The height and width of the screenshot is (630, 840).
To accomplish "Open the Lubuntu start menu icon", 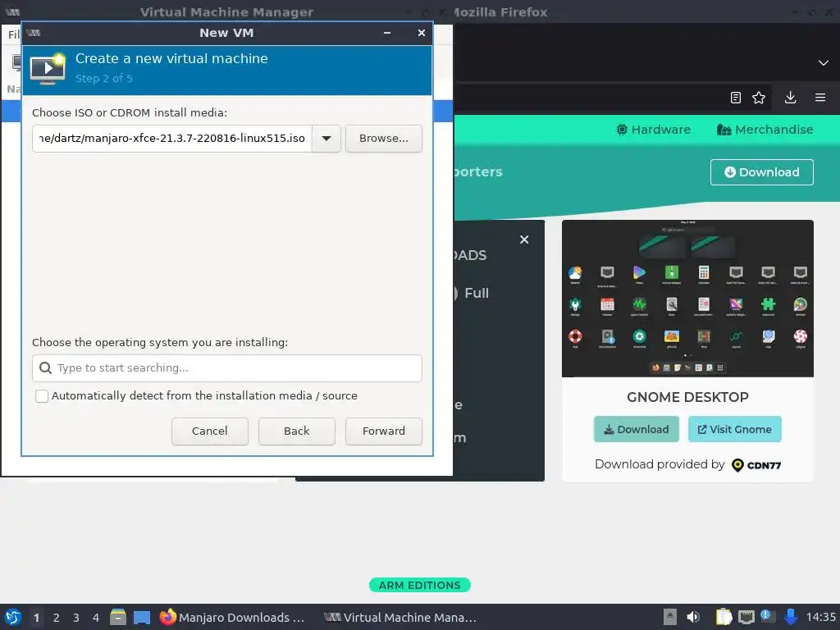I will click(x=12, y=617).
